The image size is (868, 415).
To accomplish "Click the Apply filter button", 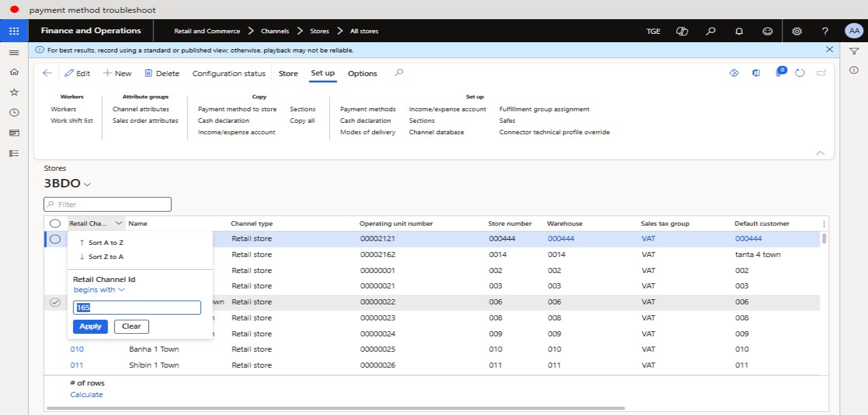I will 90,326.
